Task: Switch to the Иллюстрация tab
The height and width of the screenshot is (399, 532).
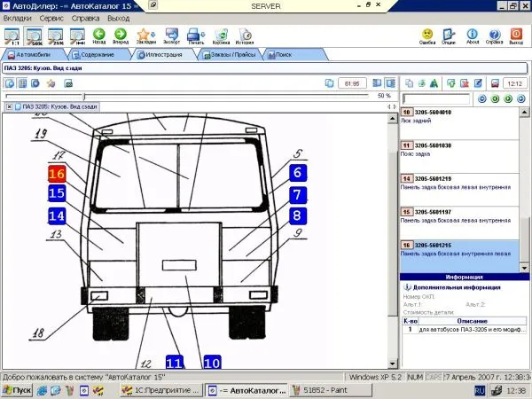Action: point(164,55)
